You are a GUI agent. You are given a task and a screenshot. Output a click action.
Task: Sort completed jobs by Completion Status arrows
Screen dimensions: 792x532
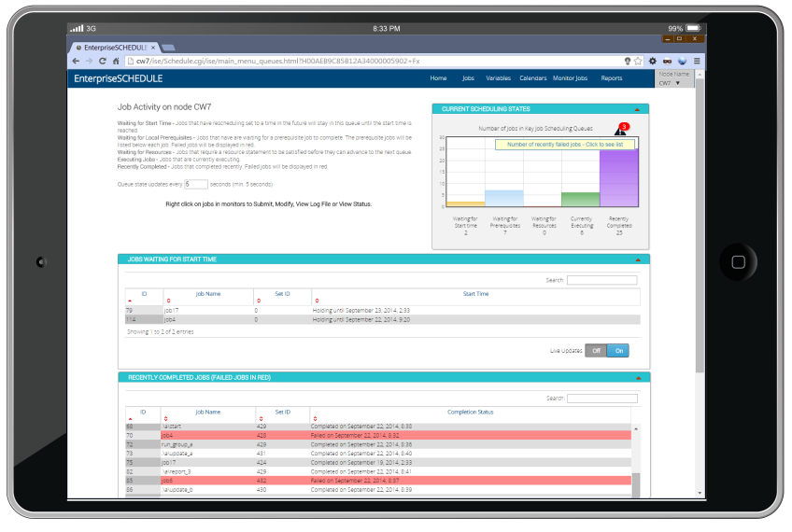(x=315, y=419)
